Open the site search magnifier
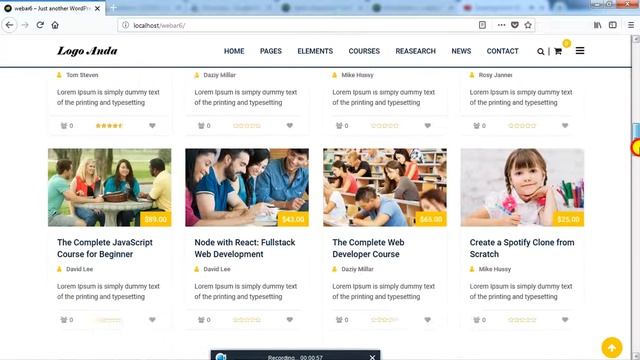This screenshot has width=640, height=360. 540,51
